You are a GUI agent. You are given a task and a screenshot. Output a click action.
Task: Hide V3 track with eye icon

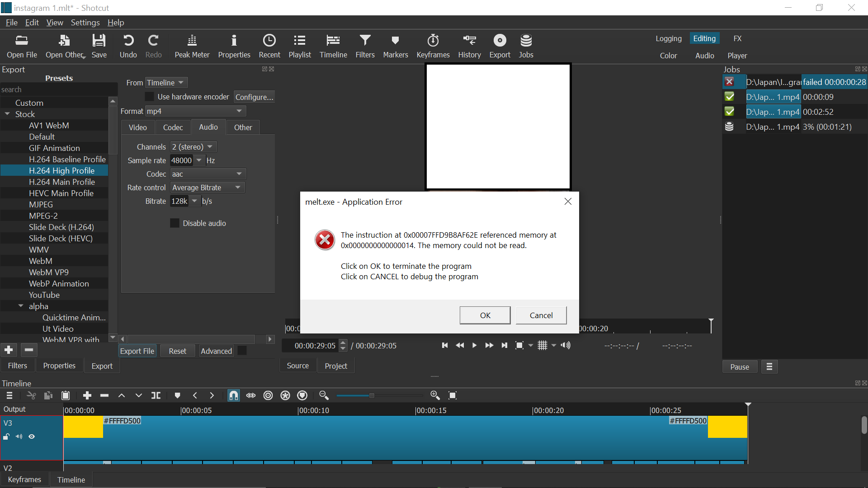click(x=32, y=437)
